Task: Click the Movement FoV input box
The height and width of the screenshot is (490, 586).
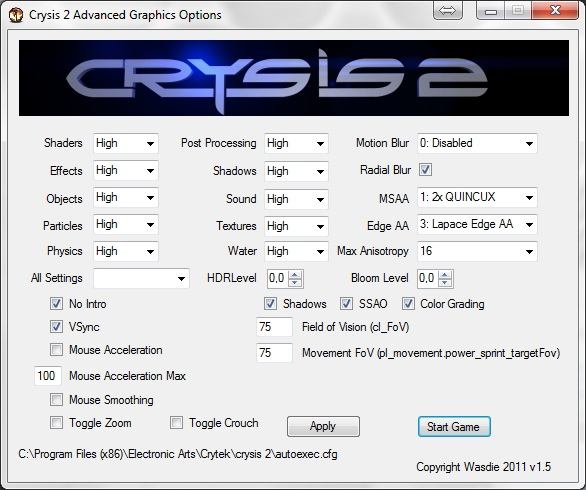Action: coord(274,353)
